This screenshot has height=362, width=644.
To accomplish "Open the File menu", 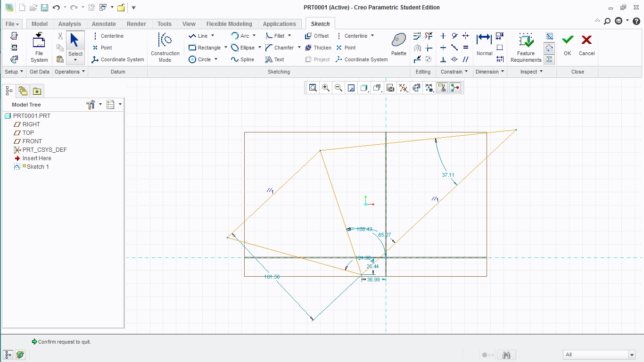I will 12,24.
